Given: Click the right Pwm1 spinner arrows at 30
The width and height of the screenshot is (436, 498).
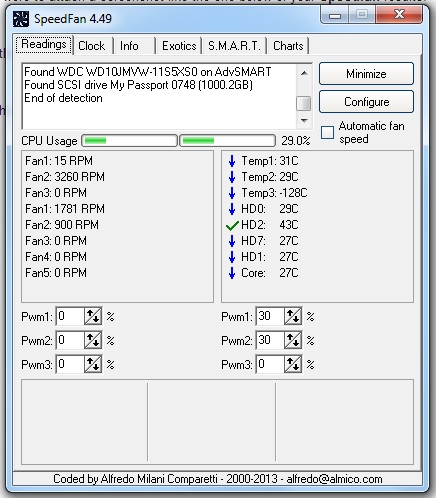Looking at the screenshot, I should click(293, 316).
